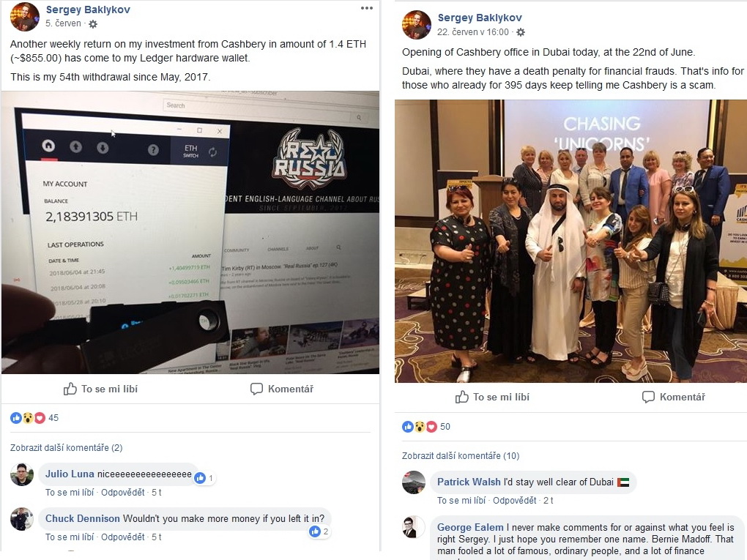Open Sergey Baklykov profile from left post
The image size is (747, 560).
[x=88, y=10]
